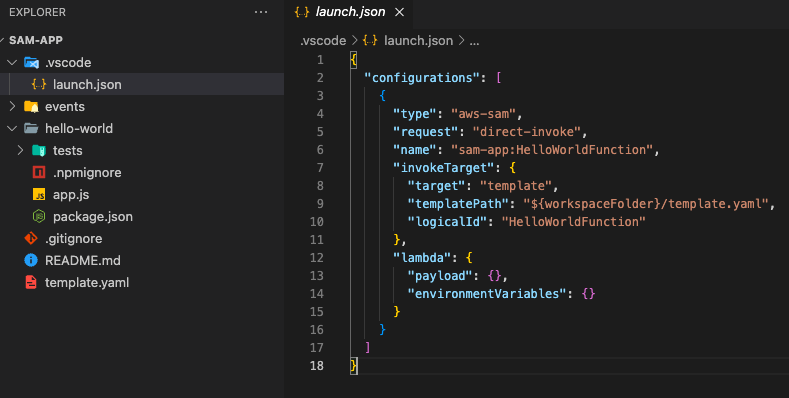Viewport: 789px width, 398px height.
Task: Select the hello-world folder
Action: (79, 128)
